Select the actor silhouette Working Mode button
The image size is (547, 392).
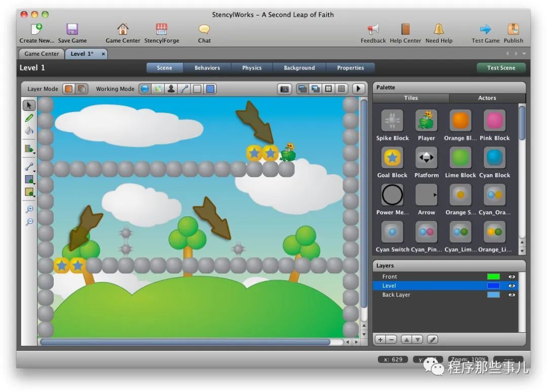[171, 89]
